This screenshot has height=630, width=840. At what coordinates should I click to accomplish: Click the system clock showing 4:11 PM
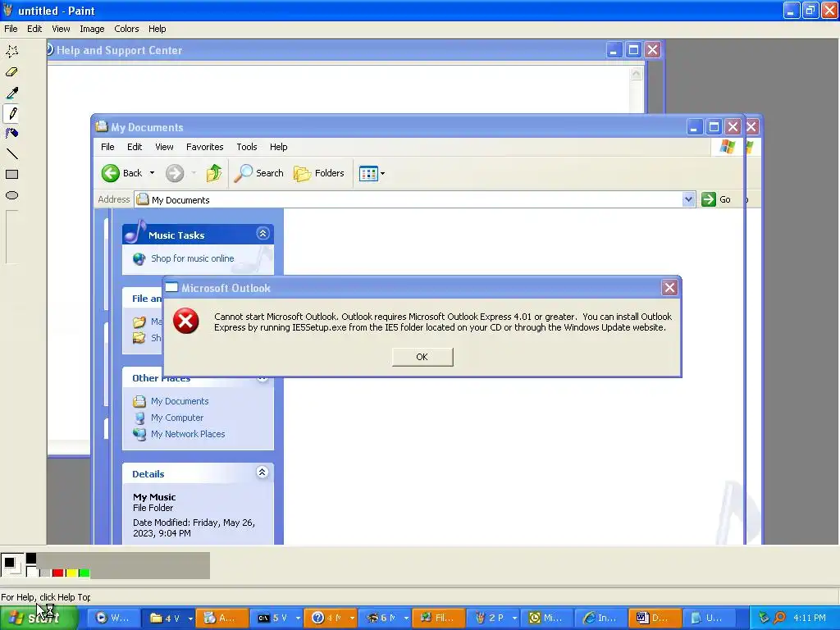point(810,618)
